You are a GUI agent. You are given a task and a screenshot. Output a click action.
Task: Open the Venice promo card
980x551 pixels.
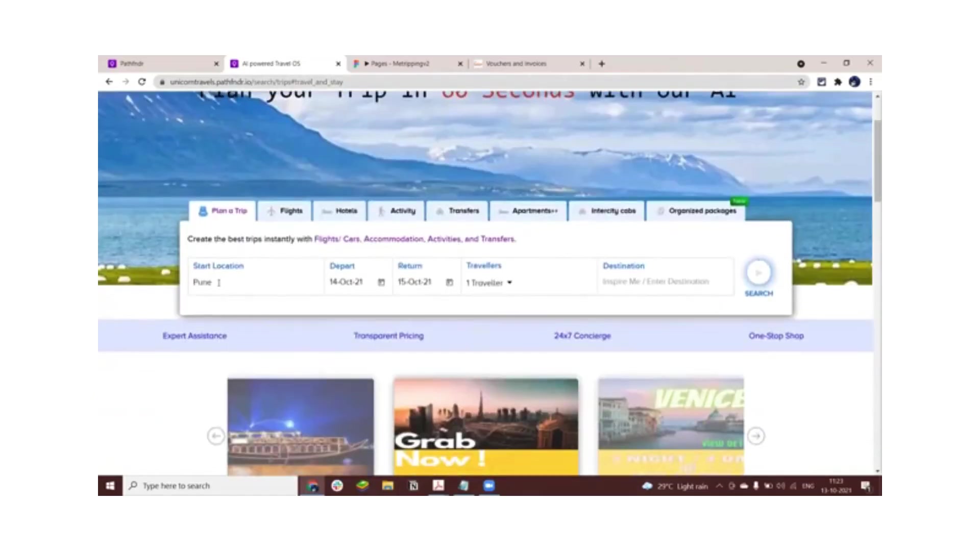671,427
